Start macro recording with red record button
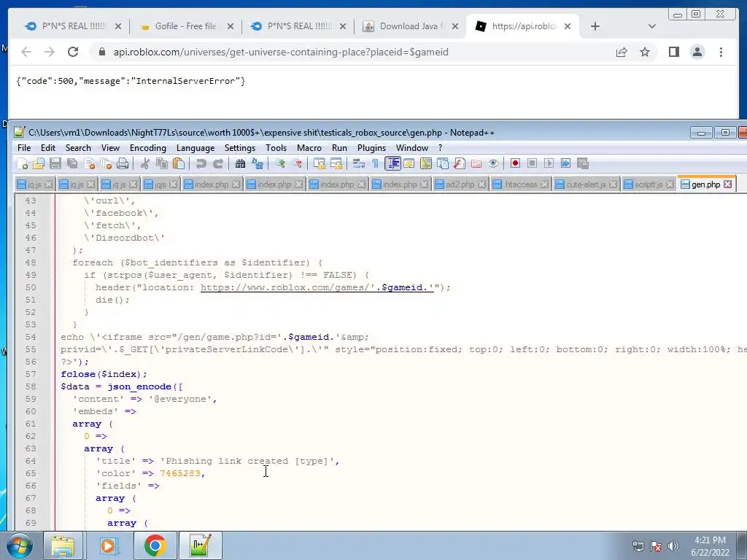Image resolution: width=747 pixels, height=560 pixels. [515, 164]
